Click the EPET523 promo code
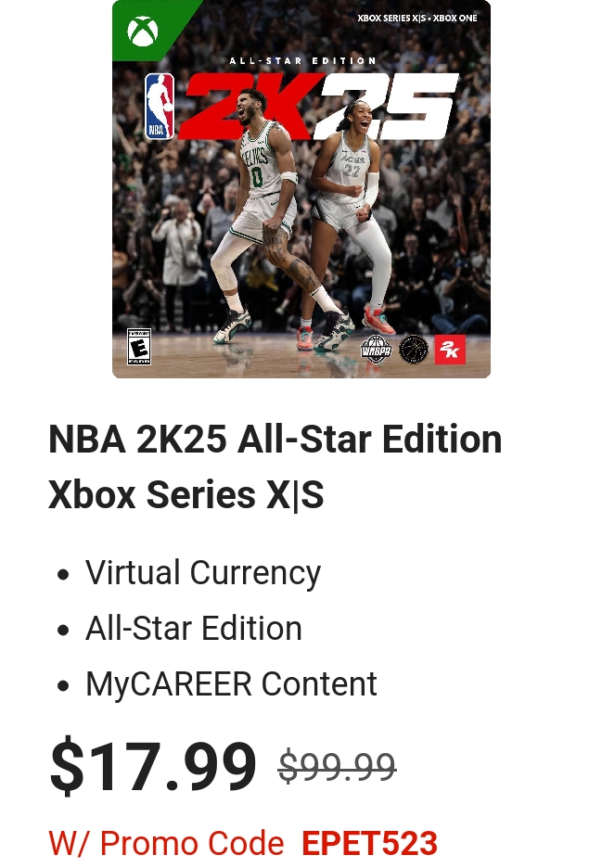 click(369, 843)
